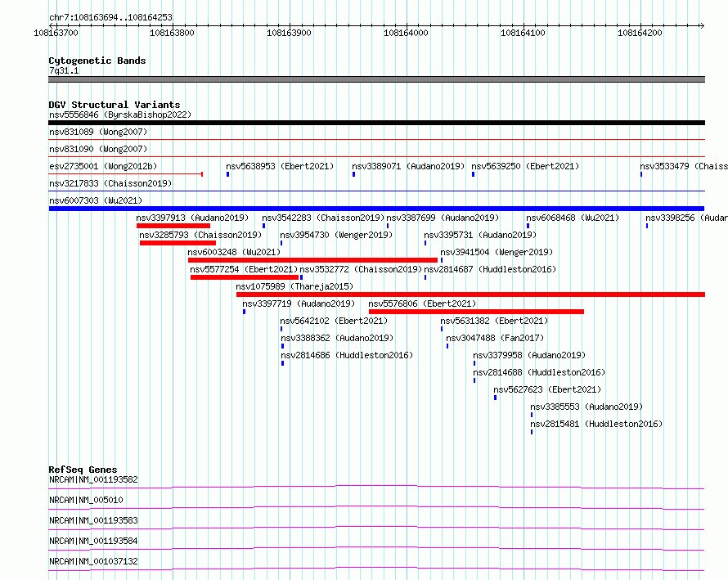Open nsv3385553 (Audano2019) label
Image resolution: width=728 pixels, height=580 pixels.
[586, 407]
